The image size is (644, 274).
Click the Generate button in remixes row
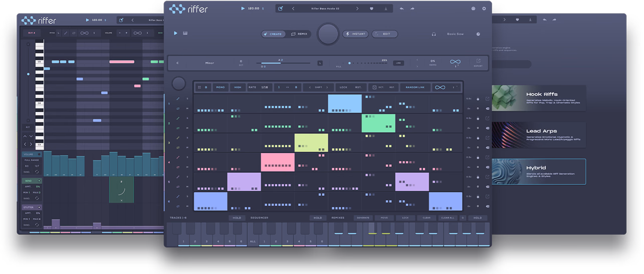(x=363, y=218)
